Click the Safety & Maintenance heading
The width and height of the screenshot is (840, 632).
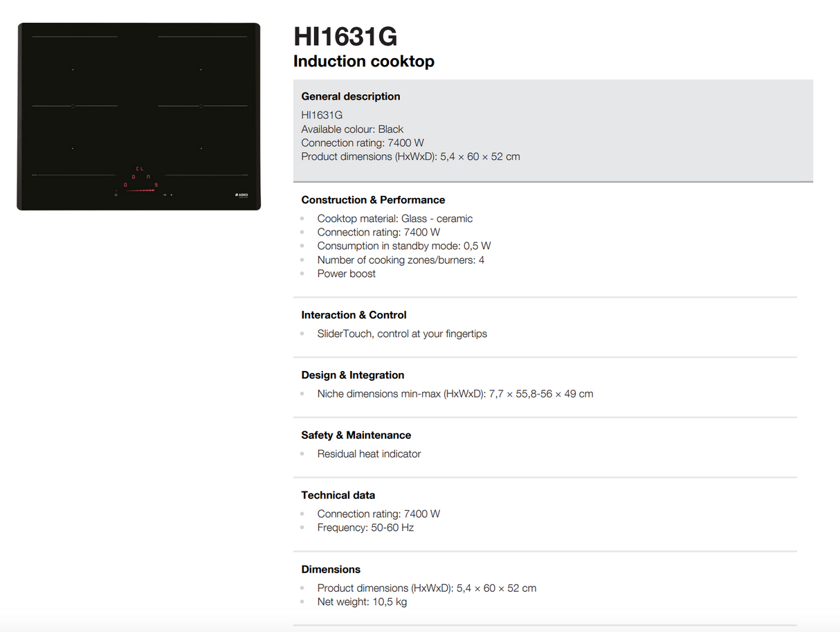click(356, 435)
